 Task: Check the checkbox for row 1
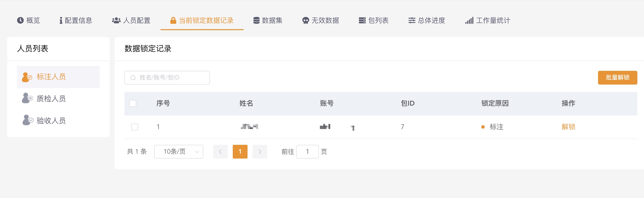pos(135,127)
